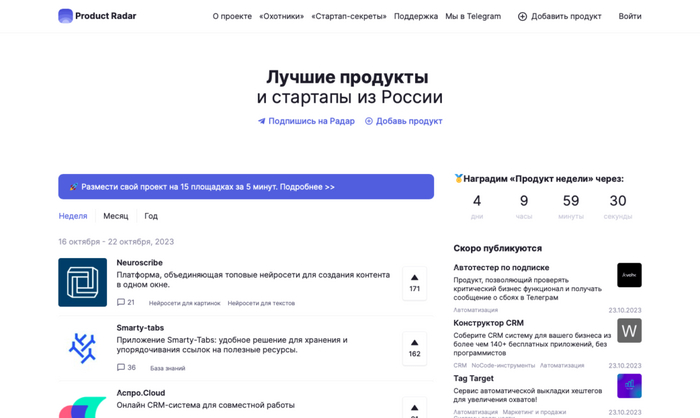Click the plus icon beside Добавить продукт
This screenshot has width=700, height=418.
(x=522, y=17)
